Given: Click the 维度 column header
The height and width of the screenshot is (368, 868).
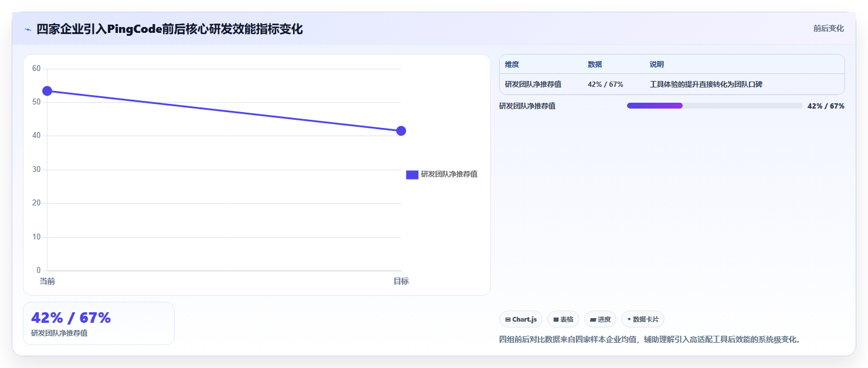Looking at the screenshot, I should 512,65.
